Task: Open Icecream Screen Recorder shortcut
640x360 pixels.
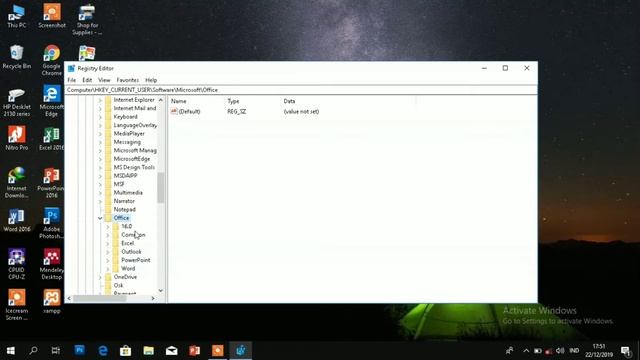Action: coord(16,304)
